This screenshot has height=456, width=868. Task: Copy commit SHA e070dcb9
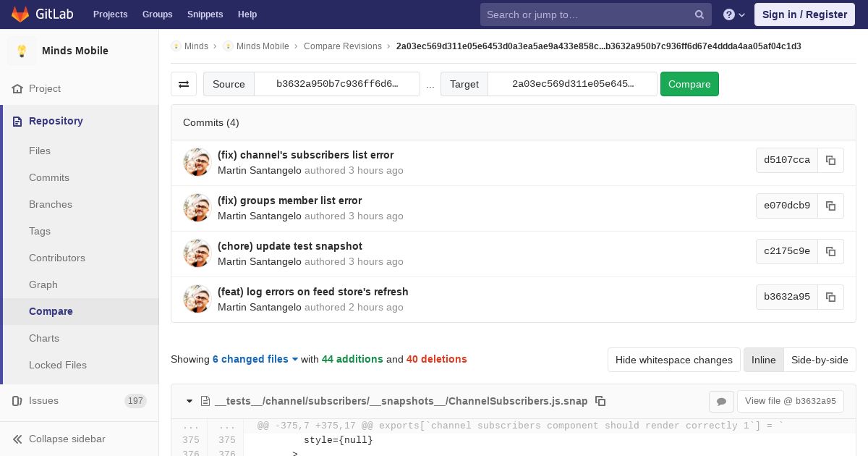[x=830, y=206]
